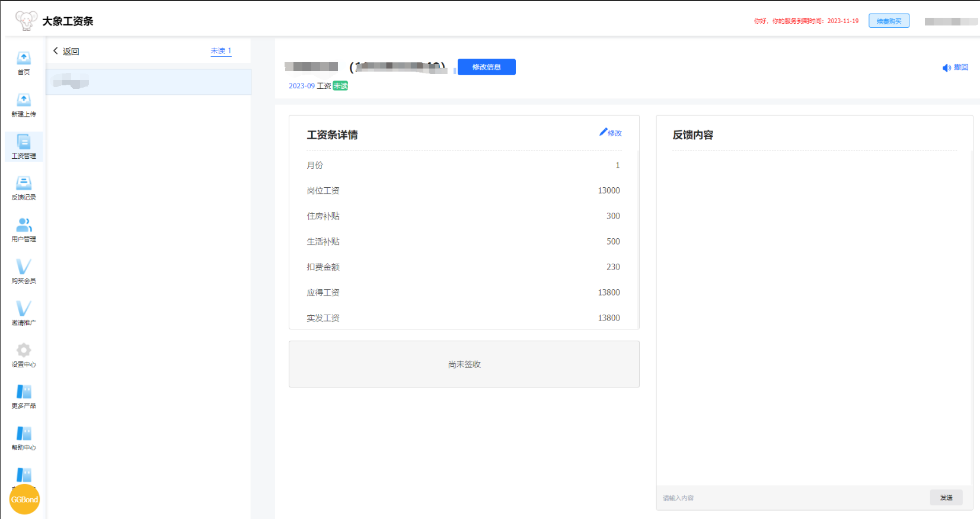Open 邀请推广 in the sidebar
This screenshot has height=519, width=980.
tap(24, 314)
